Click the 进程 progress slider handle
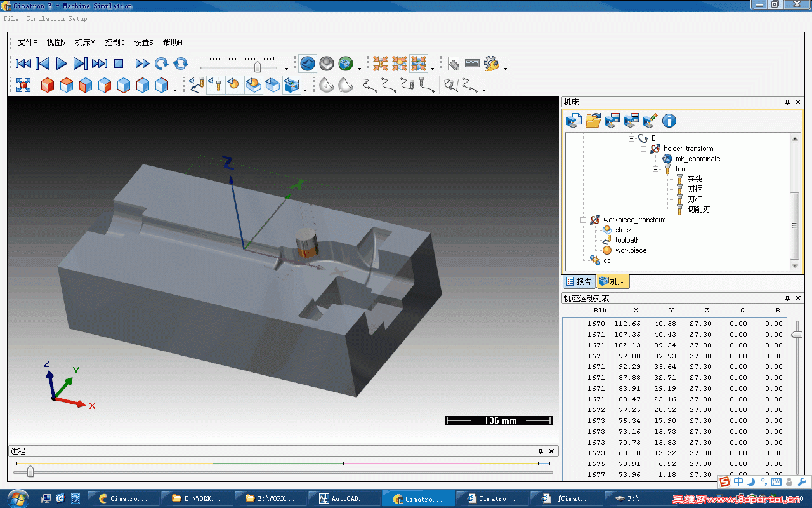The height and width of the screenshot is (508, 812). click(30, 472)
